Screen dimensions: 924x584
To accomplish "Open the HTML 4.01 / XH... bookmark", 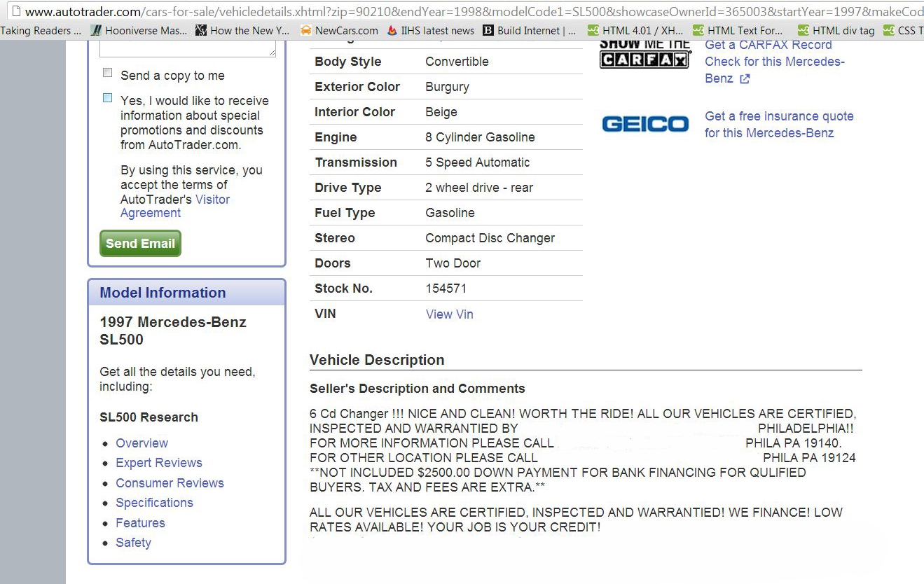I will (635, 31).
